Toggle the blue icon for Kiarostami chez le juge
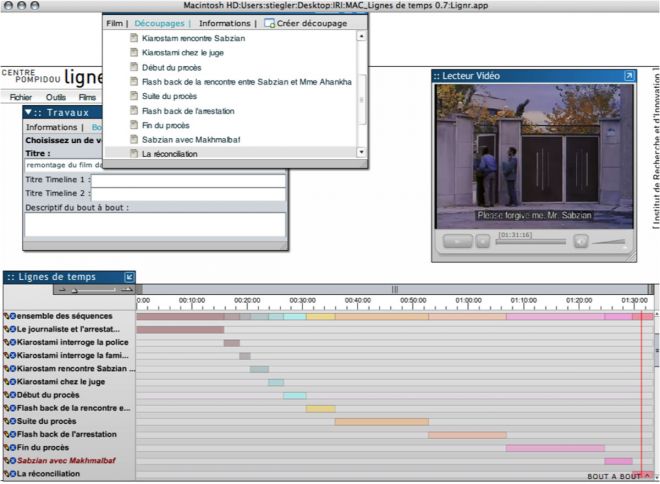Image resolution: width=660 pixels, height=484 pixels. (x=12, y=382)
